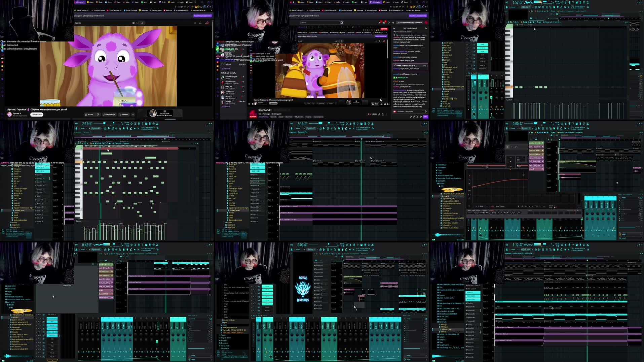Viewport: 644px width, 362px height.
Task: Click the 0:42:61 time display
Action: click(x=87, y=245)
